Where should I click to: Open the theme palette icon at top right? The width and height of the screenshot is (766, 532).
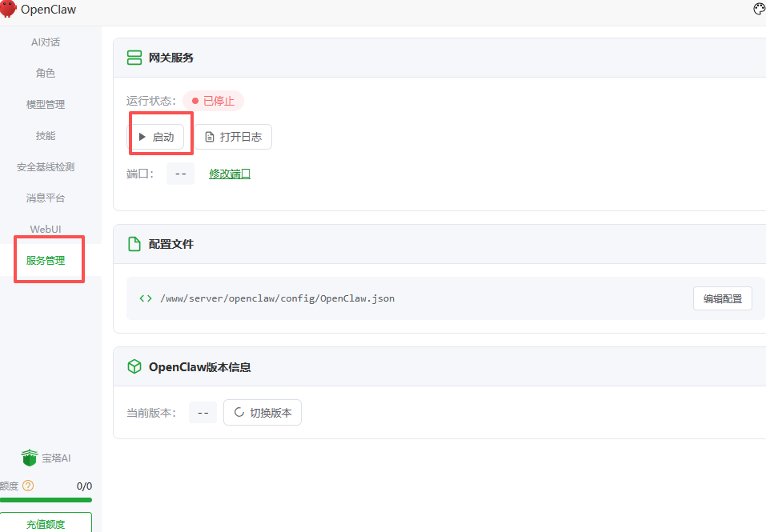coord(759,9)
